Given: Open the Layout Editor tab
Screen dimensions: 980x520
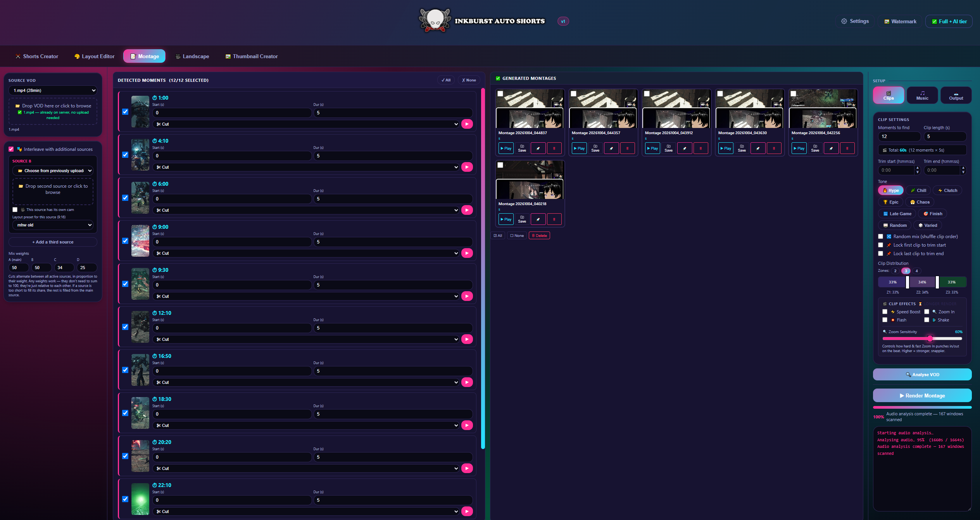Looking at the screenshot, I should coord(94,56).
